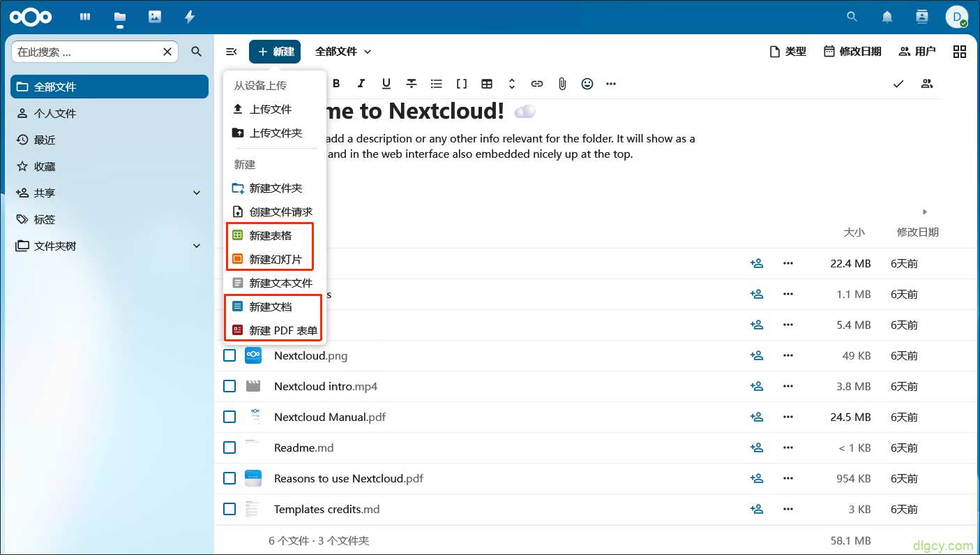Collapse the navigation sidebar toggle
Viewport: 980px width, 555px height.
coord(232,52)
